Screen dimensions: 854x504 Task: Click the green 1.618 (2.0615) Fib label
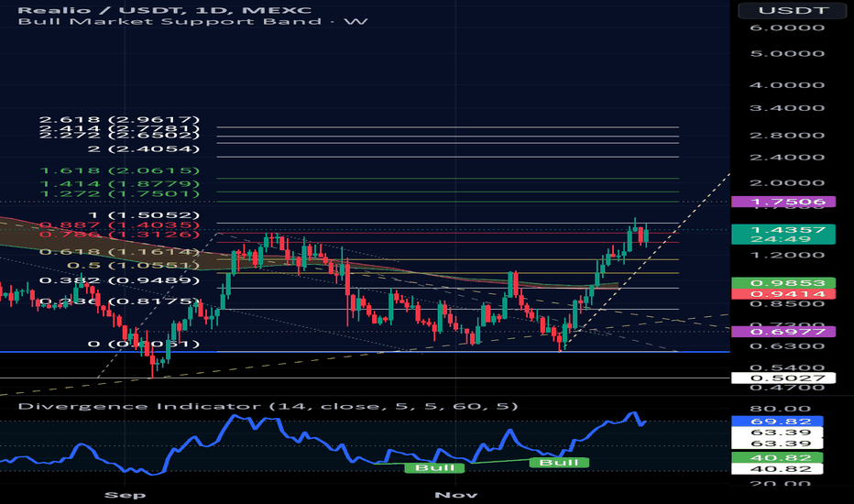[x=119, y=170]
